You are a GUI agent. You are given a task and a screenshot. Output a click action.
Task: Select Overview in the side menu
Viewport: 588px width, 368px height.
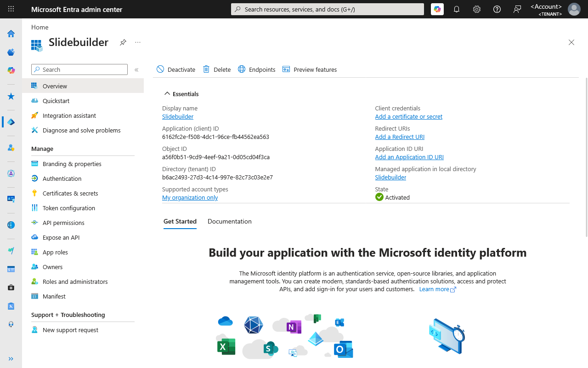click(83, 86)
